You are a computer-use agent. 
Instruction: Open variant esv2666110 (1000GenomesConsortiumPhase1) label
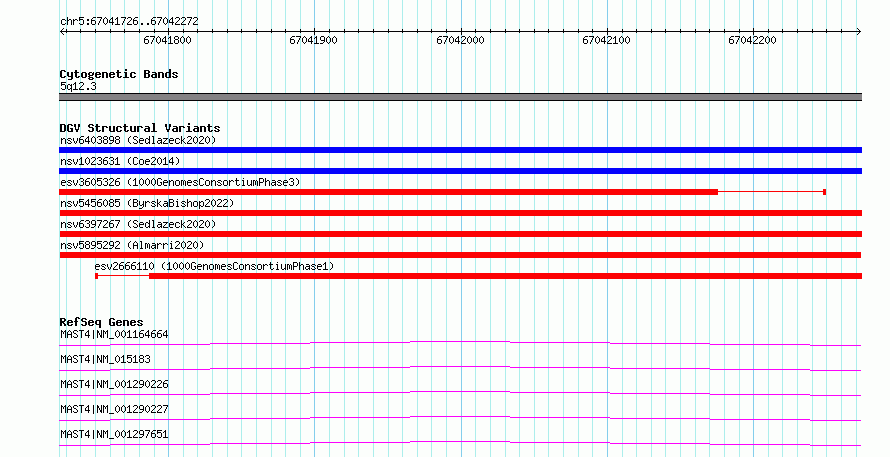pyautogui.click(x=214, y=266)
